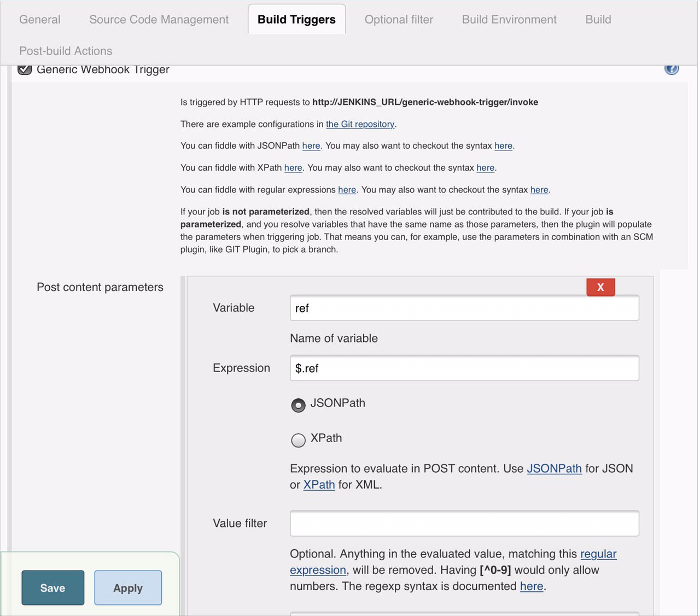Focus the Variable input field containing ref
Viewport: 700px width, 616px height.
click(464, 308)
